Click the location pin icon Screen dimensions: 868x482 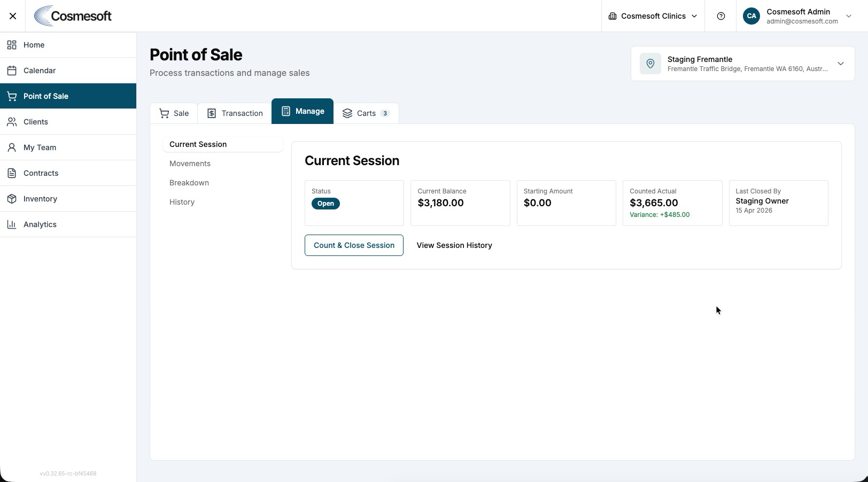(650, 64)
